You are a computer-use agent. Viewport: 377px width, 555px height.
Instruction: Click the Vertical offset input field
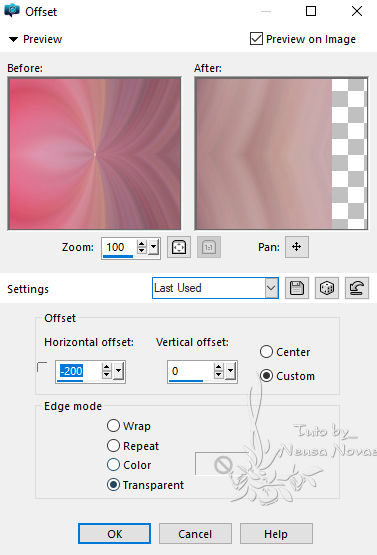tap(190, 371)
